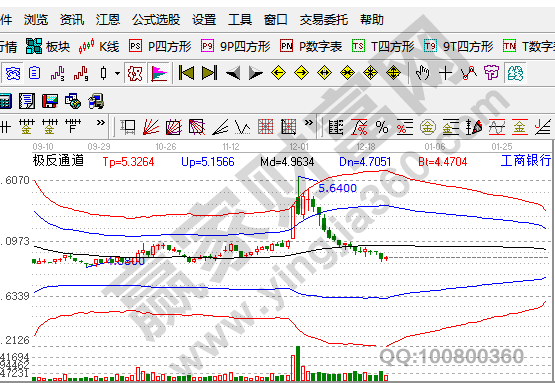Step forward with the black right arrow
555x383 pixels.
click(256, 73)
